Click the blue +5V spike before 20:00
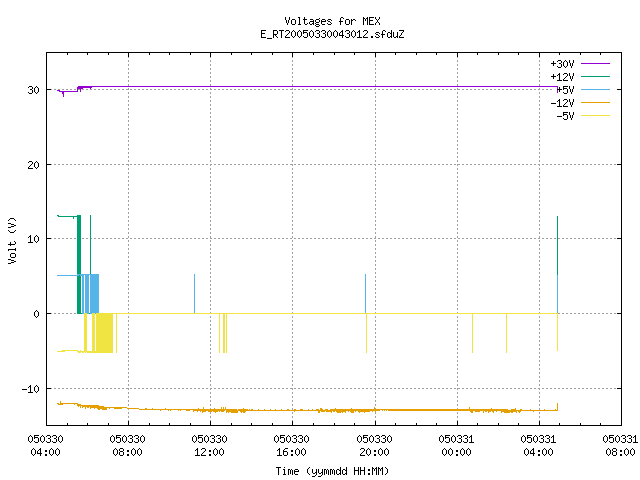Viewport: 640px width, 480px height. (365, 294)
